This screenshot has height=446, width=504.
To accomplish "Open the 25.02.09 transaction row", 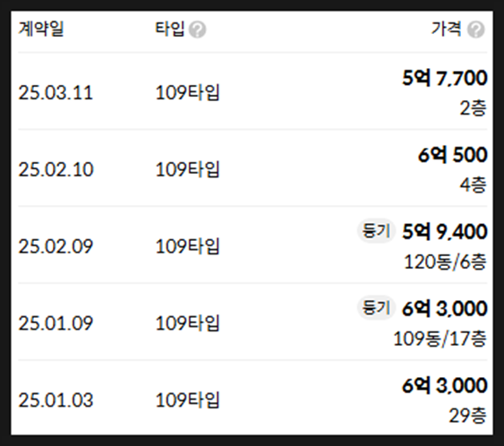I will coord(252,245).
